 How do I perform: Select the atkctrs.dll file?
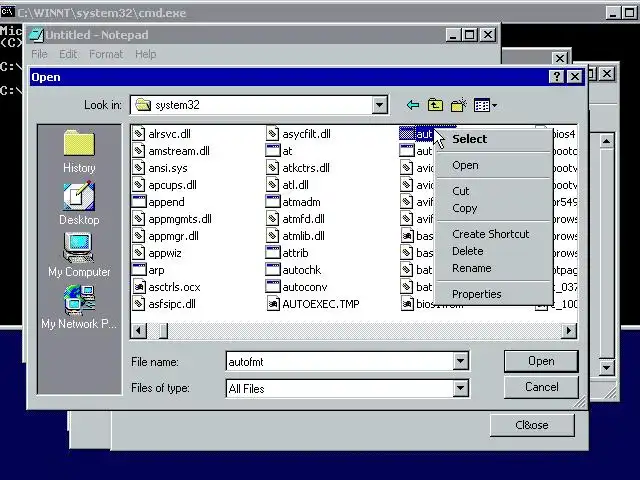coord(298,168)
